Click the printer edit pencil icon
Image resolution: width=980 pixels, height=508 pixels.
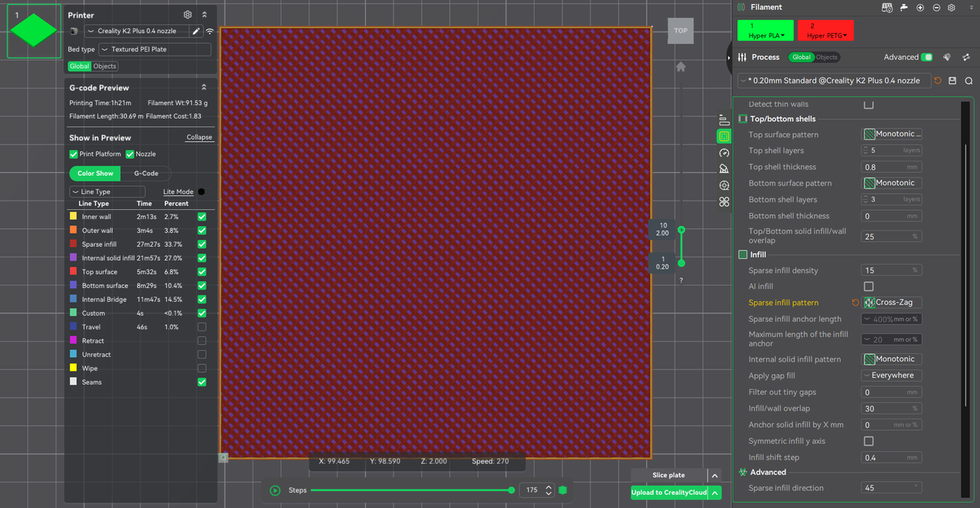tap(196, 31)
